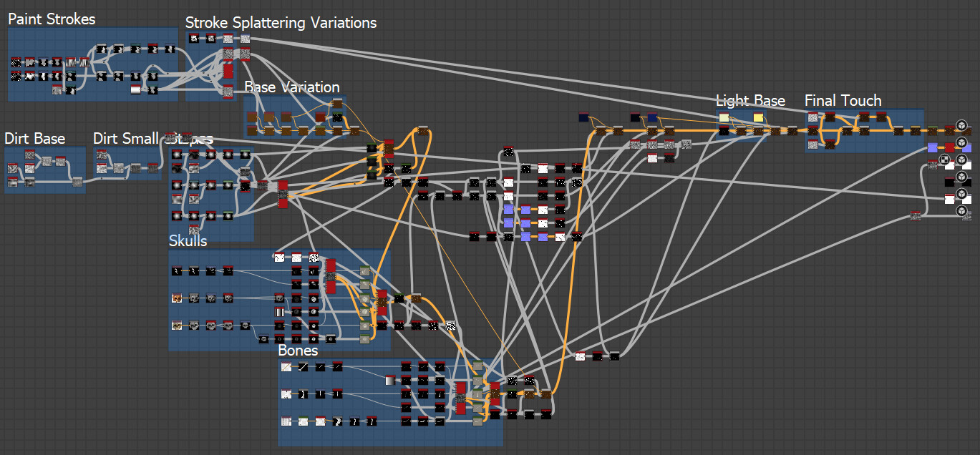Screen dimensions: 980x455
Task: Select white checkered node ending the Skulls output chain
Action: pos(451,326)
